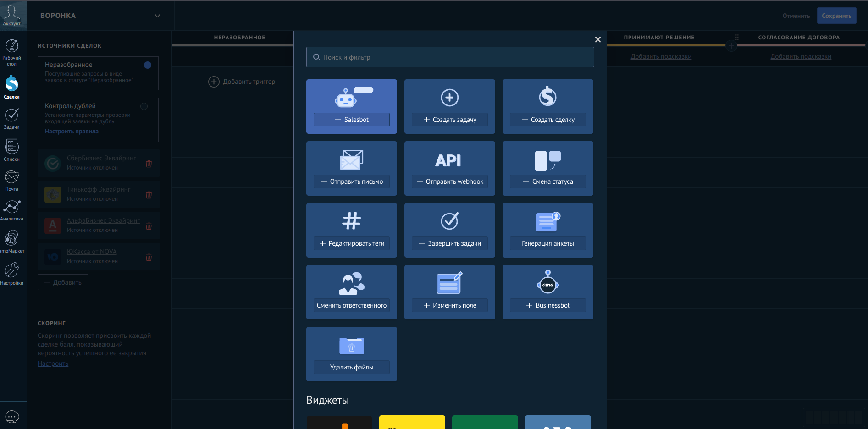Delete the СберБизнес Эквайринг source
Image resolution: width=868 pixels, height=429 pixels.
tap(149, 164)
